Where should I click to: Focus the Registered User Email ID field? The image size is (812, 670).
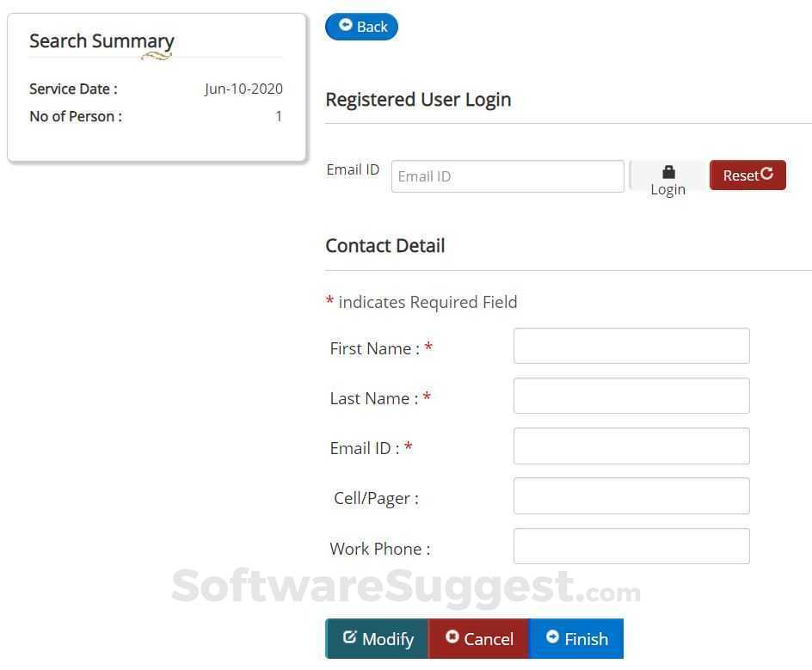[507, 176]
